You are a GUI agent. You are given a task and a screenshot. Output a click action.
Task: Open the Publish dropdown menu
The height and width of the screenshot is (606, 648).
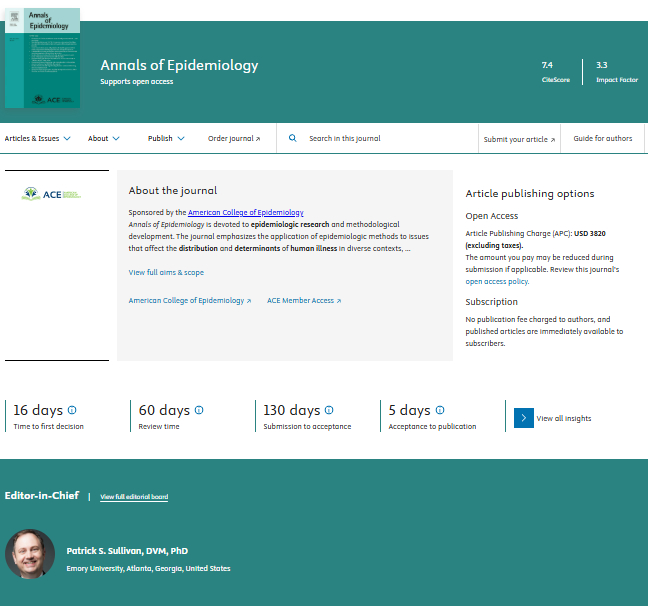click(x=166, y=139)
